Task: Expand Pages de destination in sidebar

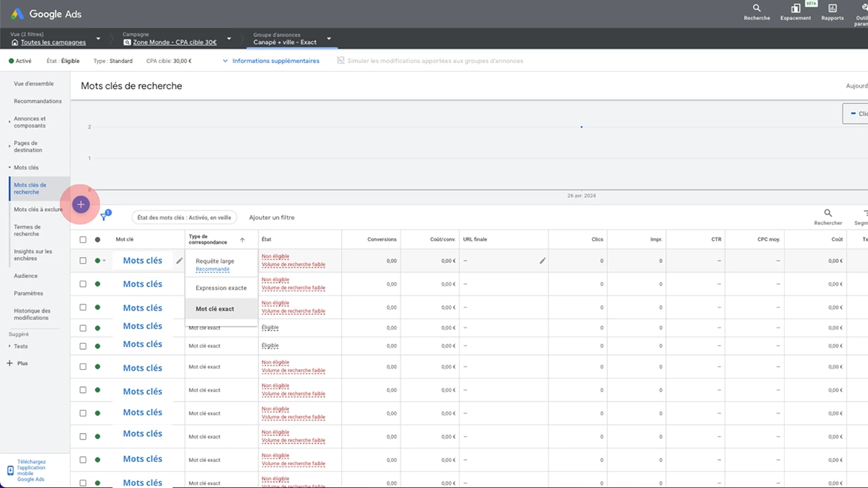Action: pyautogui.click(x=10, y=146)
